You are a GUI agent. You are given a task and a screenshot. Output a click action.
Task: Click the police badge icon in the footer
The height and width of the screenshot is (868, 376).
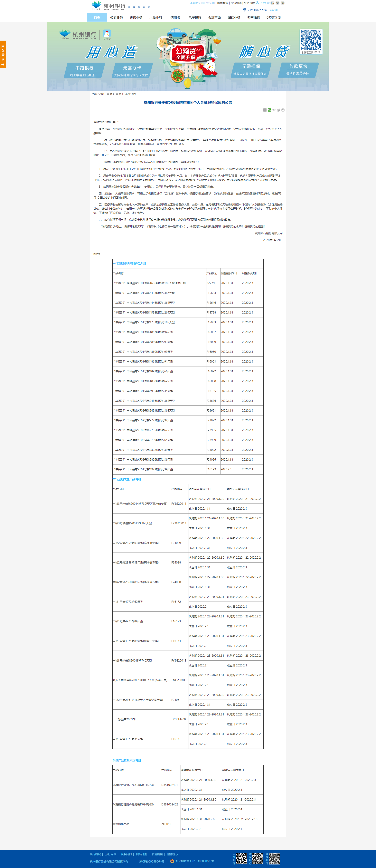point(172,861)
